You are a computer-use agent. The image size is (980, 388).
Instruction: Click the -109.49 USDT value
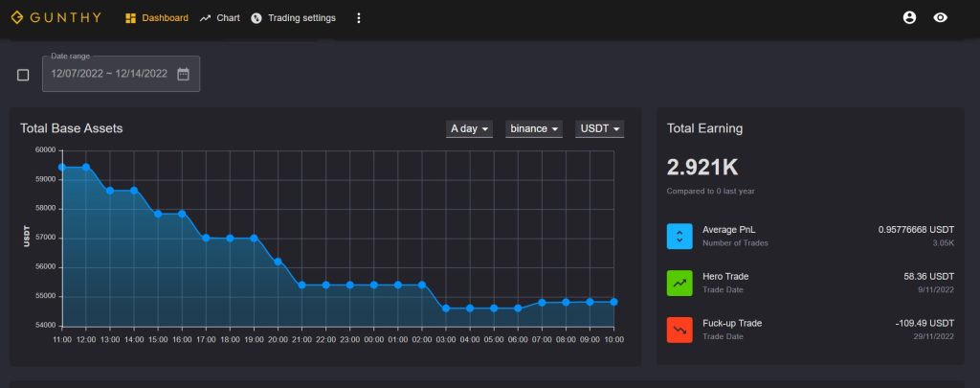pyautogui.click(x=924, y=323)
